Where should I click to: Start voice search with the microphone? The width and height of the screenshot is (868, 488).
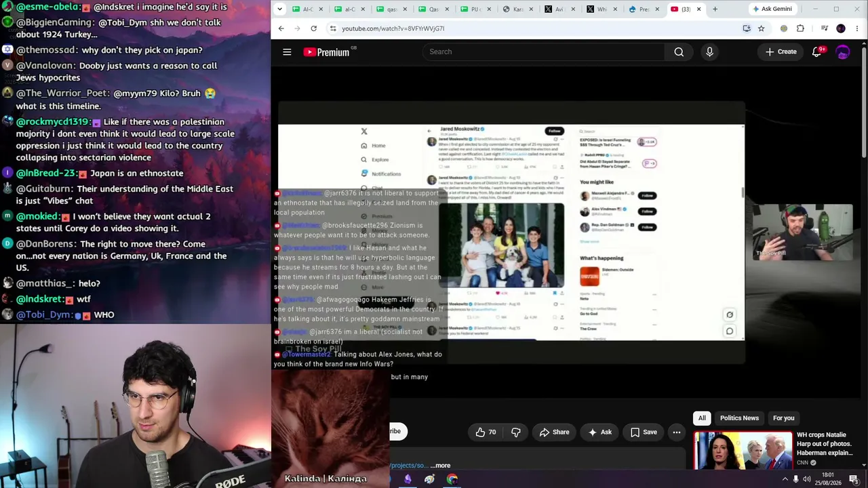point(709,52)
